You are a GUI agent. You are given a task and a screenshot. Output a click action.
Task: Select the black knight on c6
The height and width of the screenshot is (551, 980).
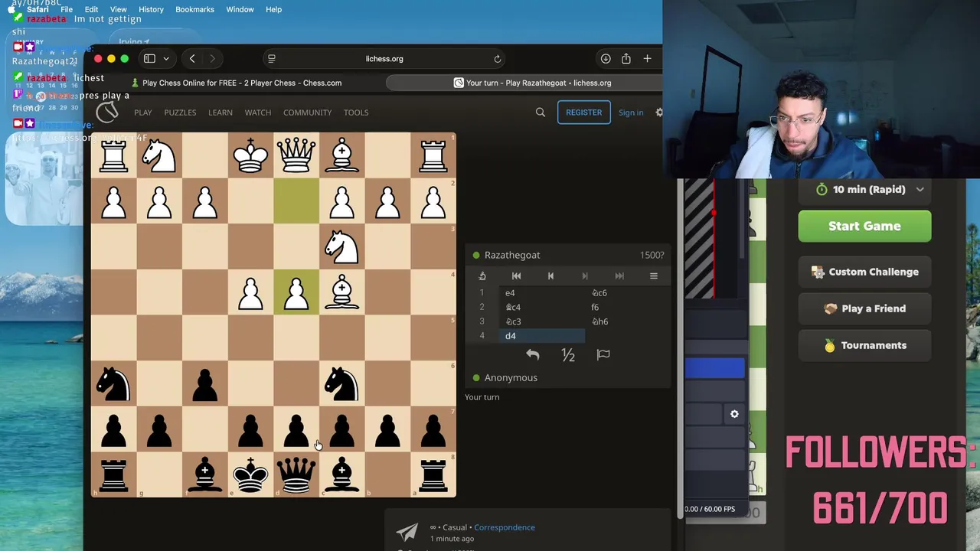click(341, 383)
